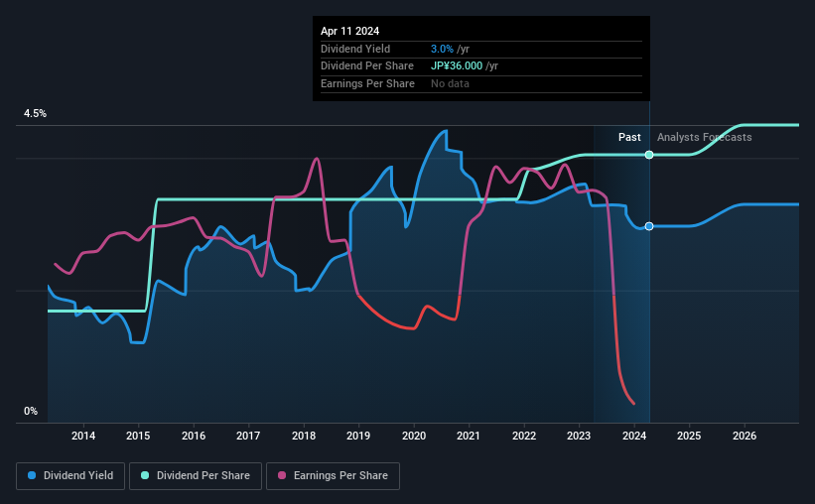Click the Dividend Per Share marker dot
This screenshot has height=504, width=815.
pos(649,155)
